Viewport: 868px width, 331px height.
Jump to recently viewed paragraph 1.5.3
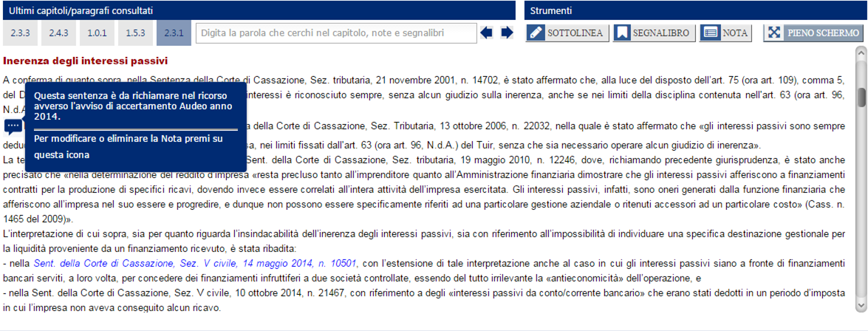[x=135, y=33]
